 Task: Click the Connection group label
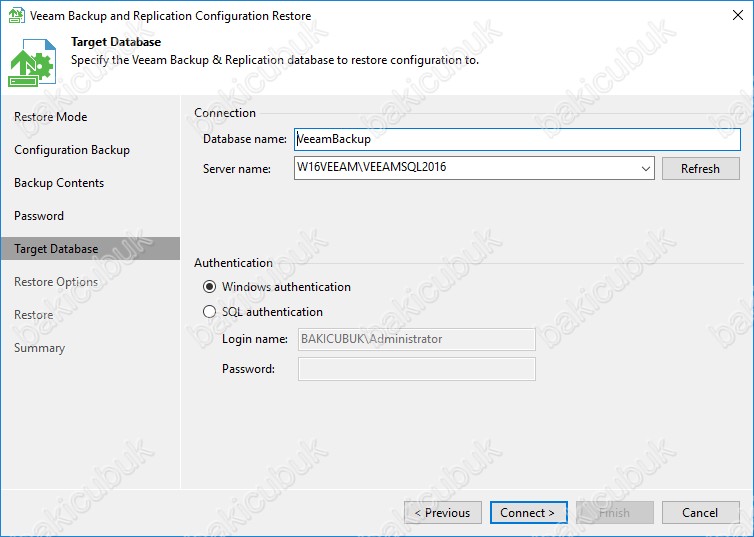tap(225, 113)
